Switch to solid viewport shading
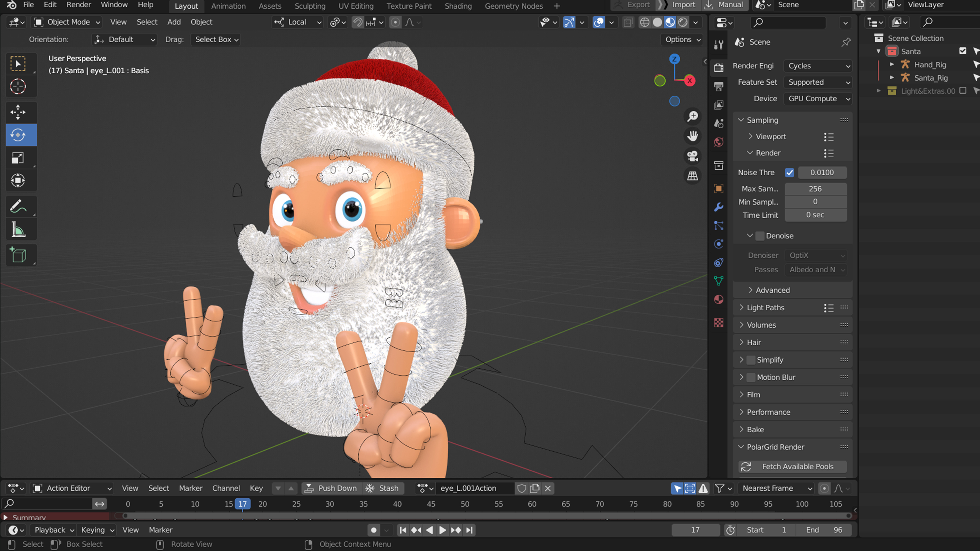 tap(657, 22)
